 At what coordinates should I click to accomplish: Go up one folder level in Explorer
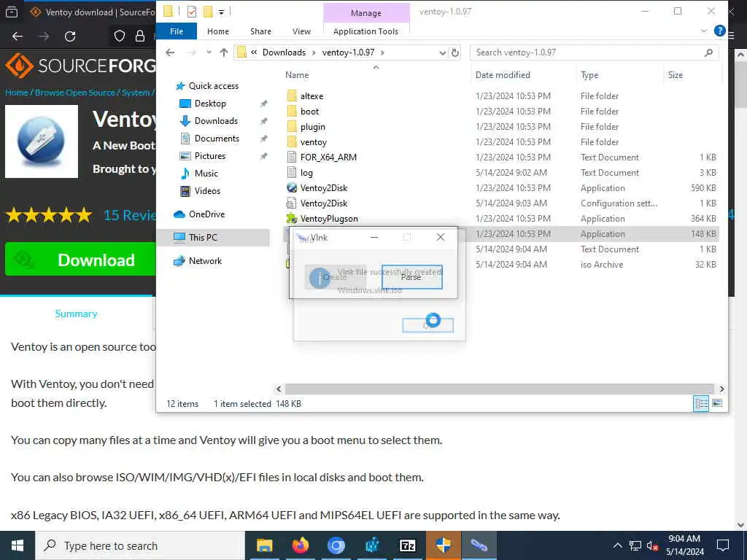[x=223, y=52]
